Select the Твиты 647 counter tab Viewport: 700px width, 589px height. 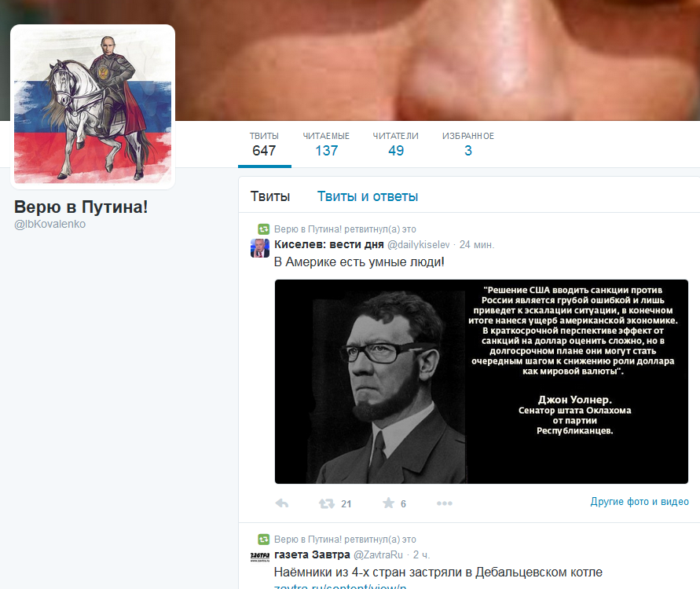tap(264, 145)
